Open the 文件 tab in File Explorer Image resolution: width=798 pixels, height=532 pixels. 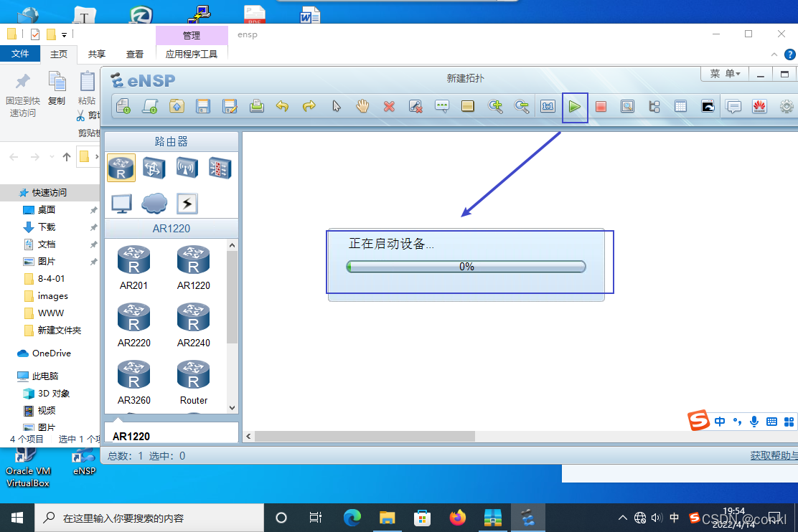pyautogui.click(x=20, y=53)
